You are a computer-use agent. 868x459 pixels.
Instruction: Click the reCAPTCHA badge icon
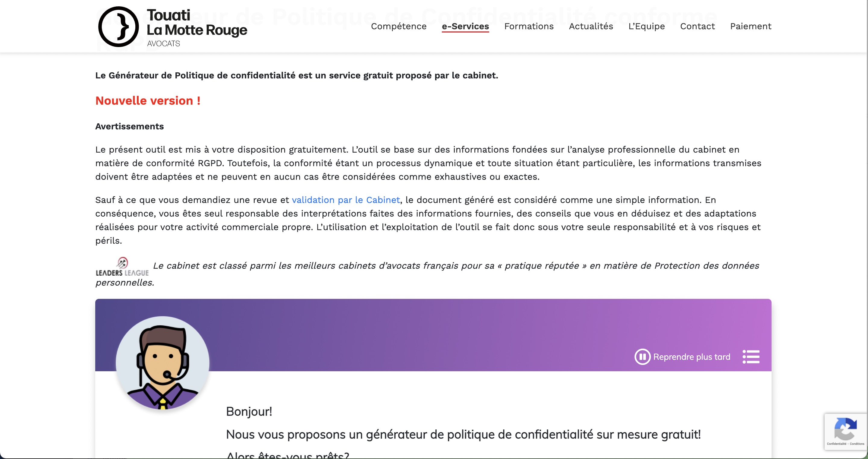[x=845, y=429]
